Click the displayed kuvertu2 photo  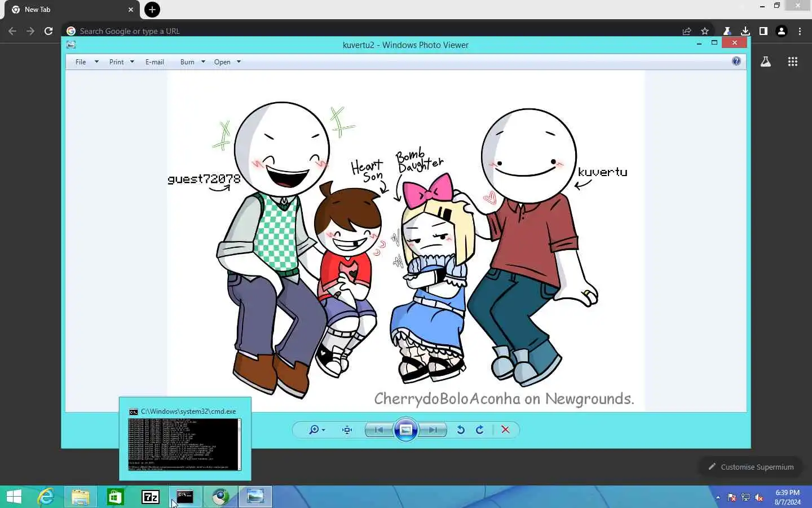406,241
